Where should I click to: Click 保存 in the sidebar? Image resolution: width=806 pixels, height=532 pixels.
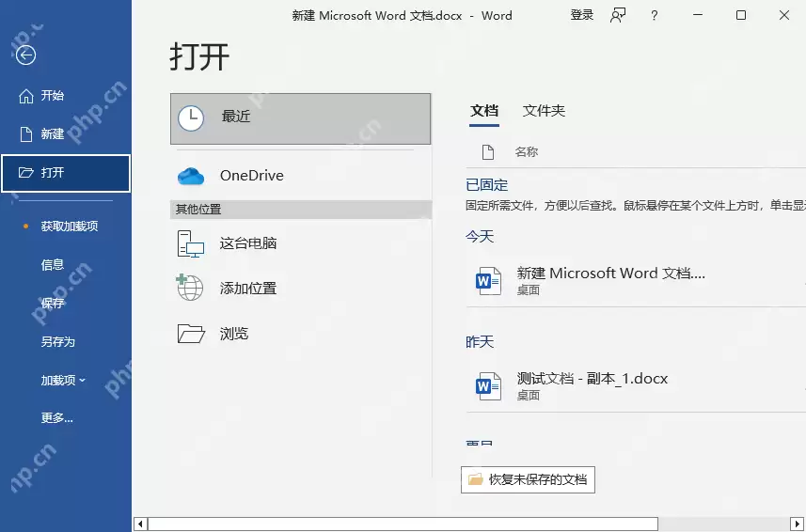[x=65, y=303]
